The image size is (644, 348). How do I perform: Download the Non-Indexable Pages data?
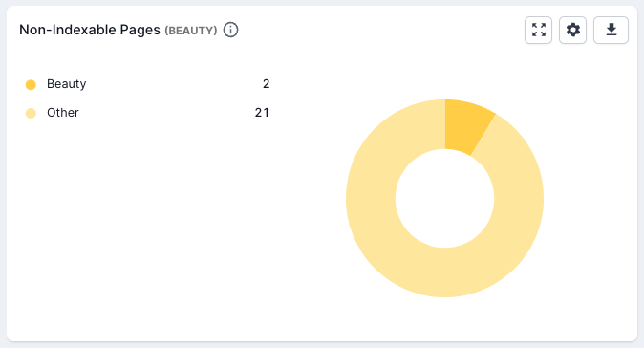(x=612, y=30)
